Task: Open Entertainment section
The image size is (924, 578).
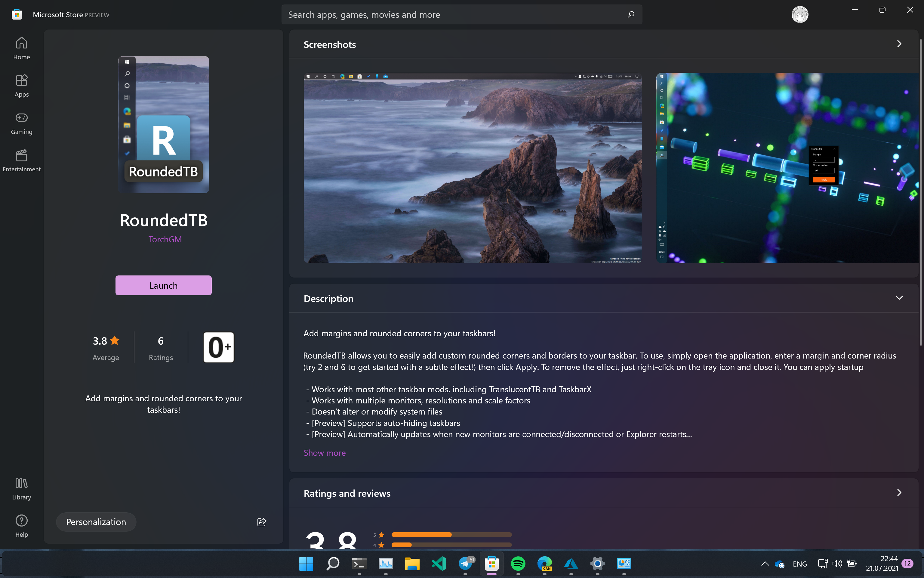Action: [21, 160]
